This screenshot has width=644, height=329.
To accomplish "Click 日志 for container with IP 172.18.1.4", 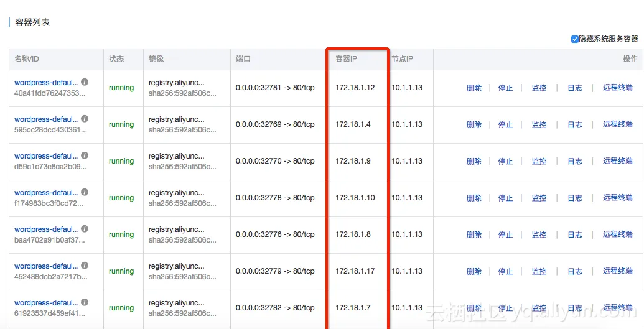I will coord(574,124).
